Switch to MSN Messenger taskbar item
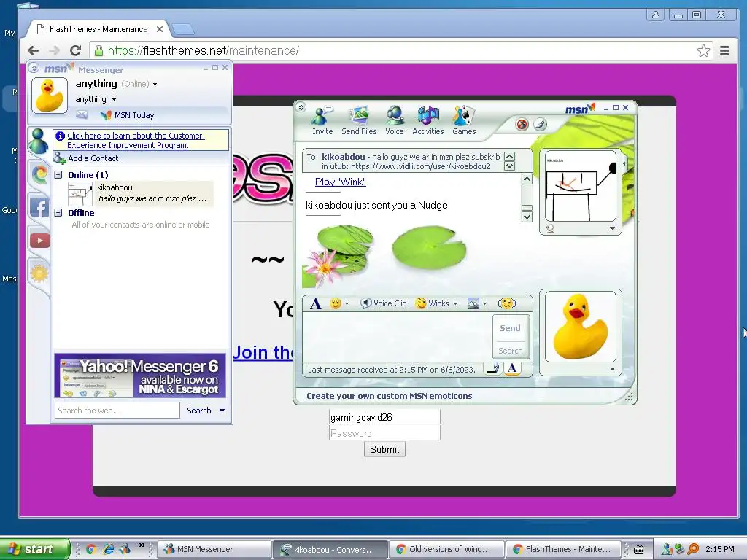Screen dimensions: 747x560 tap(214, 549)
